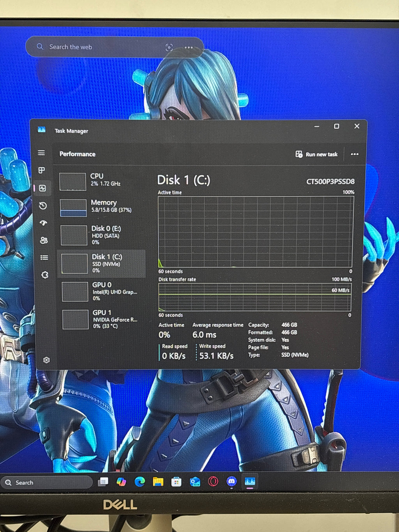Click the CPU mini graph thumbnail
Screen dimensions: 399x532
(x=72, y=182)
